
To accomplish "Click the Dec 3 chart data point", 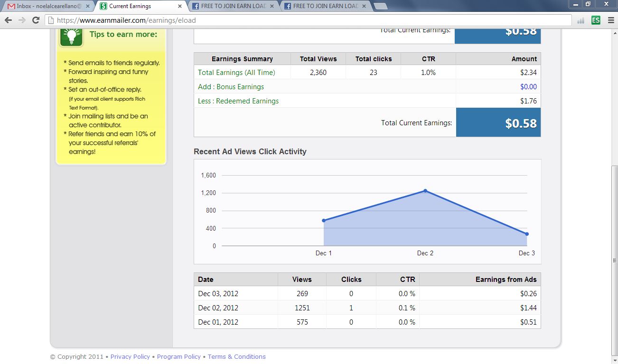I will click(x=527, y=234).
